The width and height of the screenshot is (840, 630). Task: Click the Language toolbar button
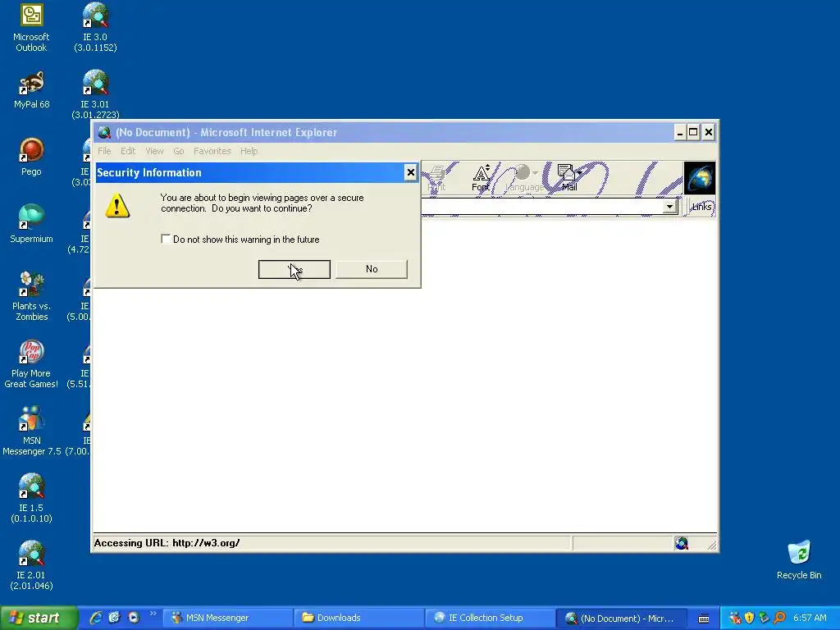[x=524, y=178]
